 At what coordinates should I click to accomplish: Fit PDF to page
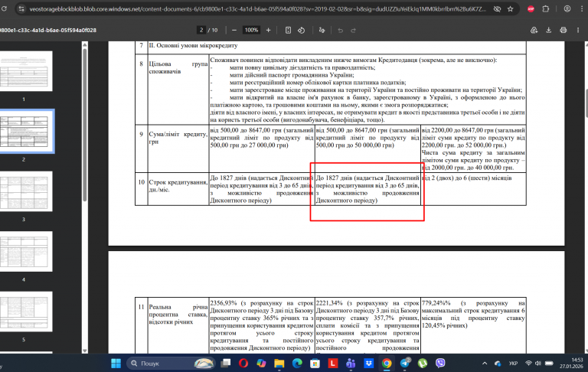288,30
